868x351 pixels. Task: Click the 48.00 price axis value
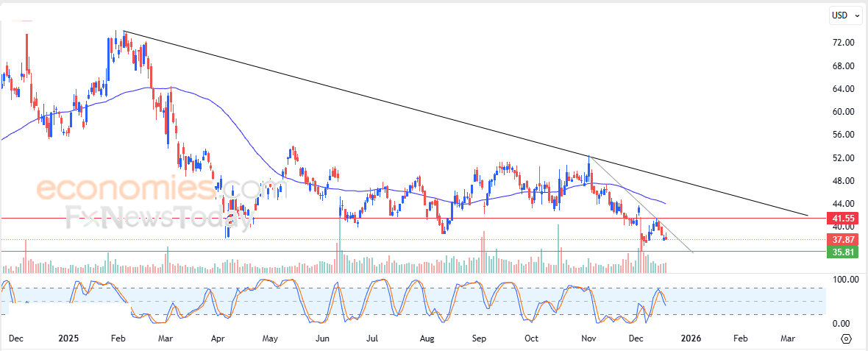[844, 180]
